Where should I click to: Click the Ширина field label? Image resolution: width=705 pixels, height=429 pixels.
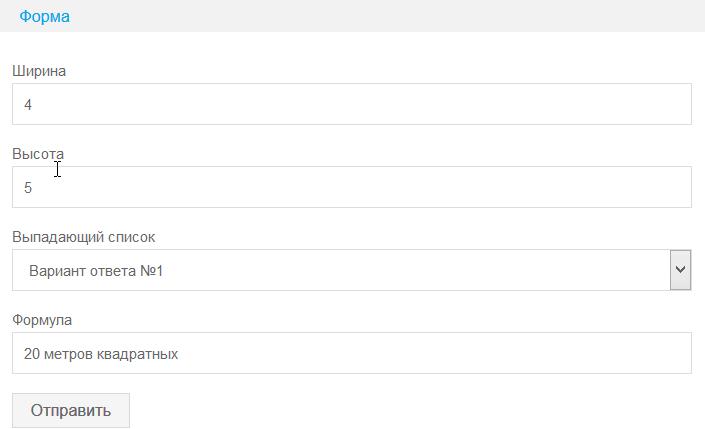(39, 71)
